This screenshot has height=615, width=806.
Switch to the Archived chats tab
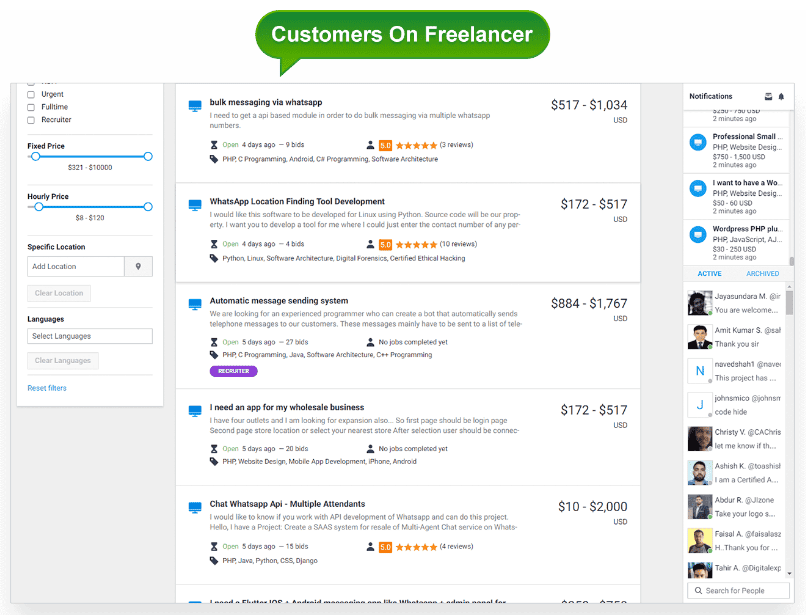tap(763, 274)
